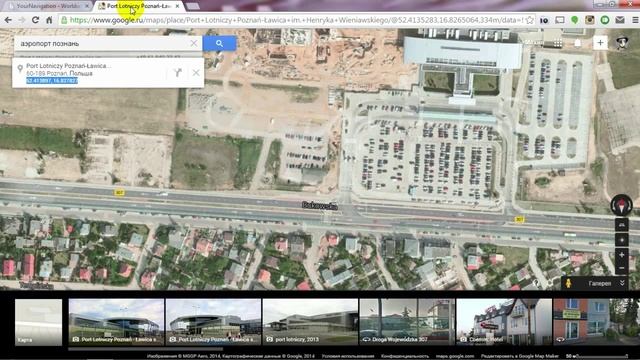Click the Port Lotniczy Poznań-Ławica card title
This screenshot has height=360, width=640.
68,66
